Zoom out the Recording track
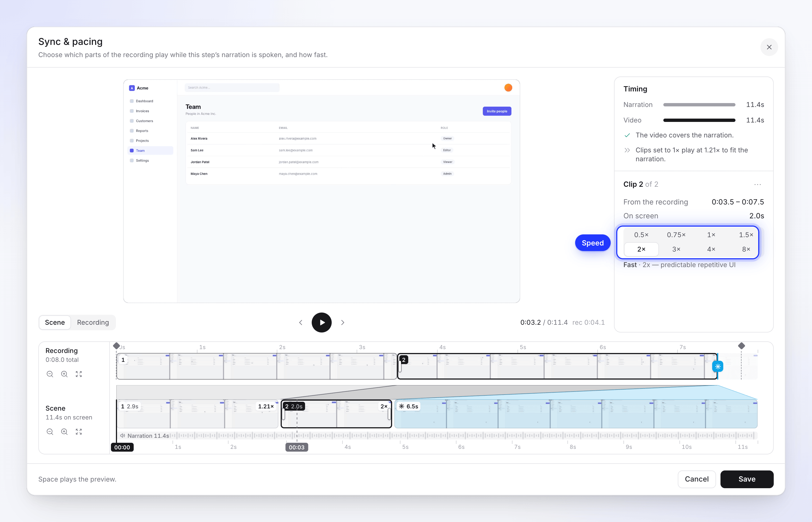The height and width of the screenshot is (522, 812). point(50,374)
